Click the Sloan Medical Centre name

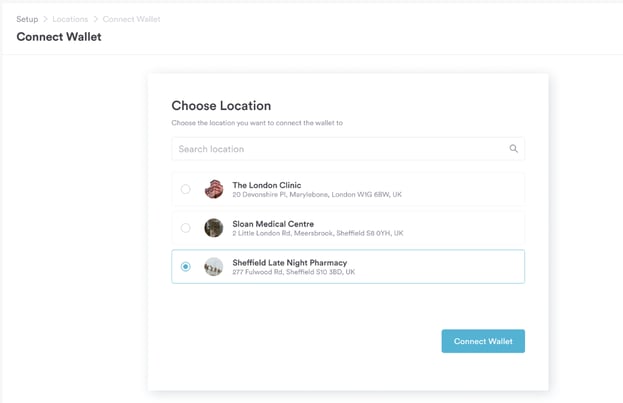click(x=272, y=224)
